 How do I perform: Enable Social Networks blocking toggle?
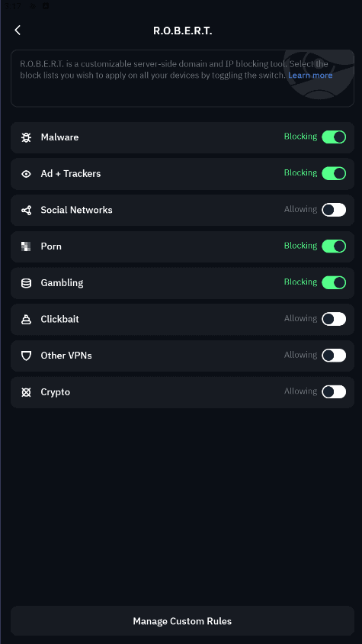point(334,210)
